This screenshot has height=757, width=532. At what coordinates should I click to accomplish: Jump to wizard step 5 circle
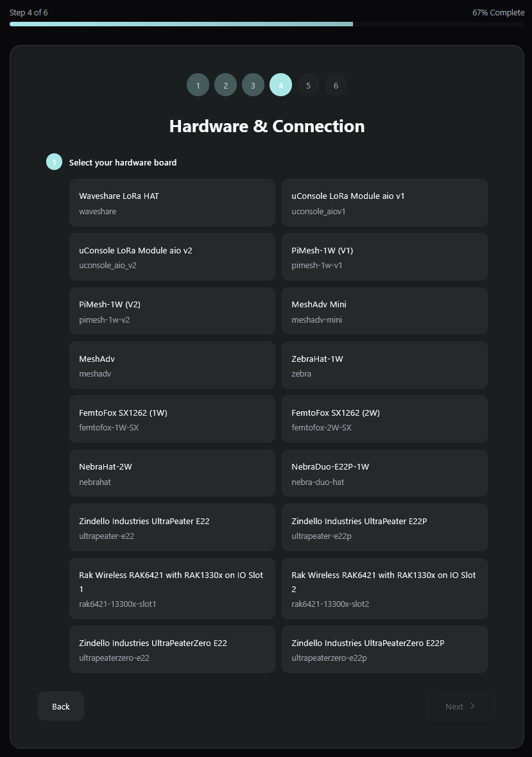(308, 85)
